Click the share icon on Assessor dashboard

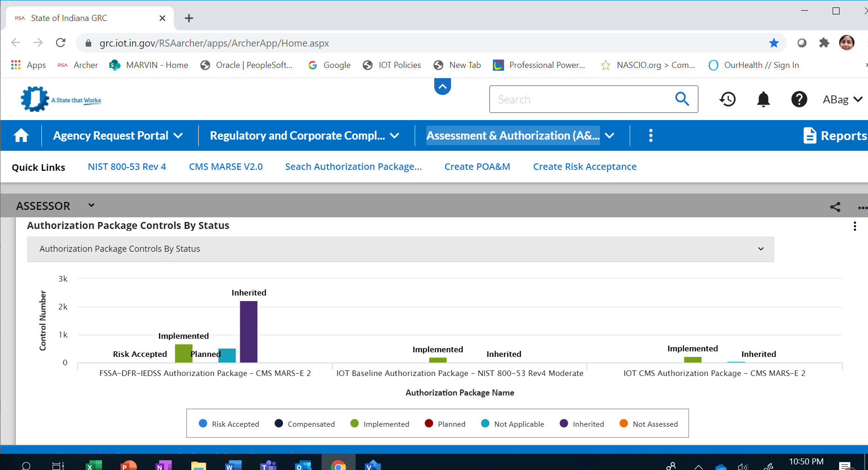click(835, 207)
